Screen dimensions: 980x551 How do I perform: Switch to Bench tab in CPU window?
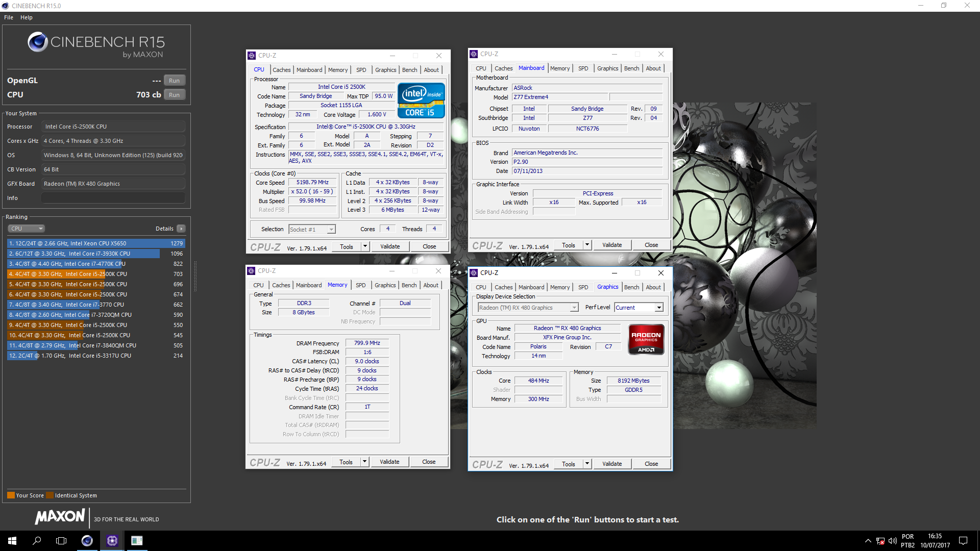click(409, 70)
